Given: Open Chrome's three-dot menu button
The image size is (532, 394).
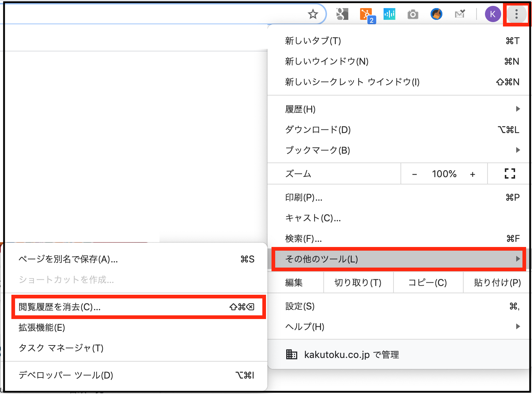Looking at the screenshot, I should coord(517,14).
